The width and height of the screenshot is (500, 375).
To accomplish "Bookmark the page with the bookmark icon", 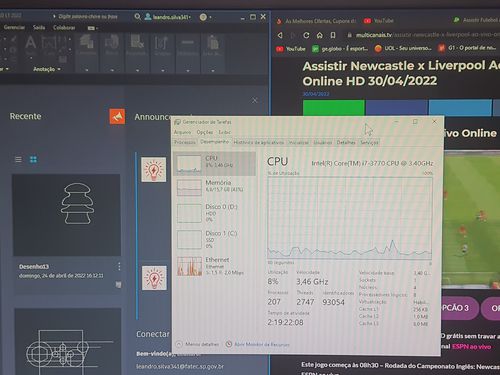I will [333, 35].
